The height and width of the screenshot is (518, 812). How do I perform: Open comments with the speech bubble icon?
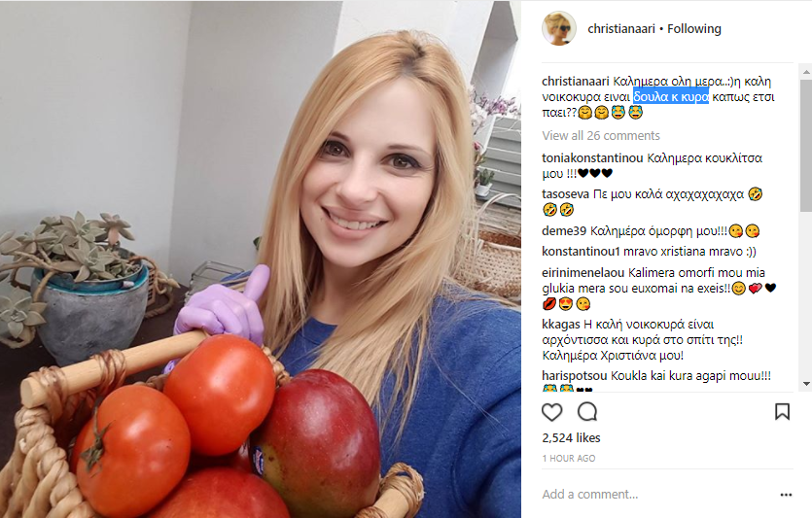point(587,412)
